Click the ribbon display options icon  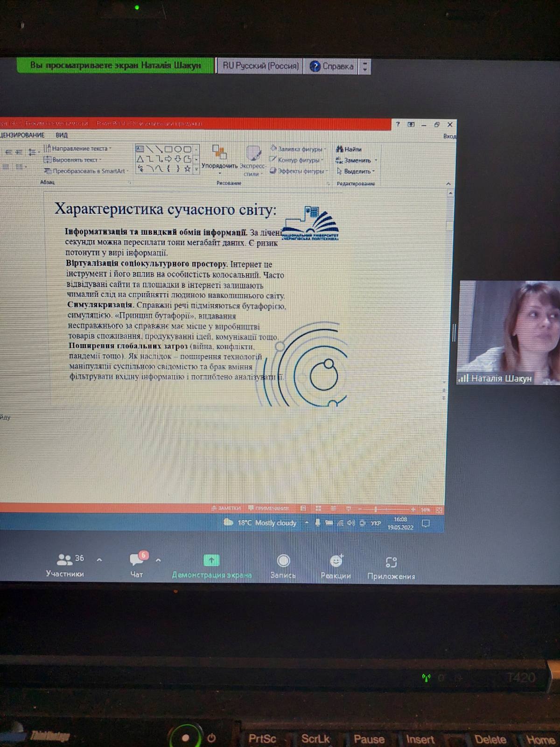point(411,124)
